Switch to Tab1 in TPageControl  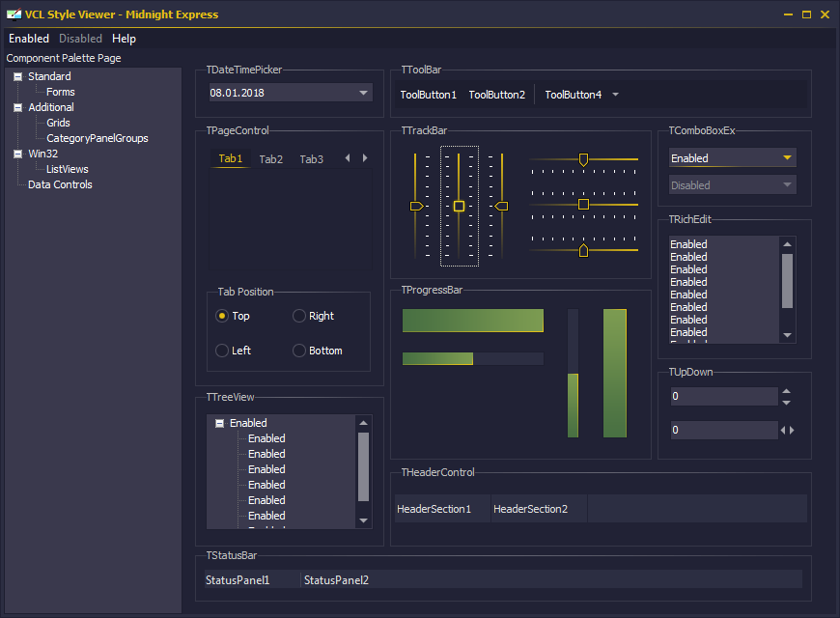[231, 158]
